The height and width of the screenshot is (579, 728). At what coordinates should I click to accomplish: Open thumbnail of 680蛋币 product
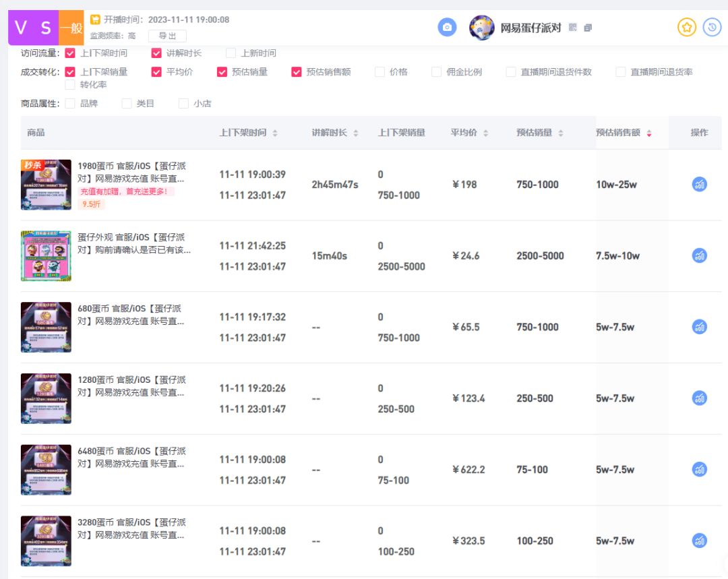pos(46,328)
